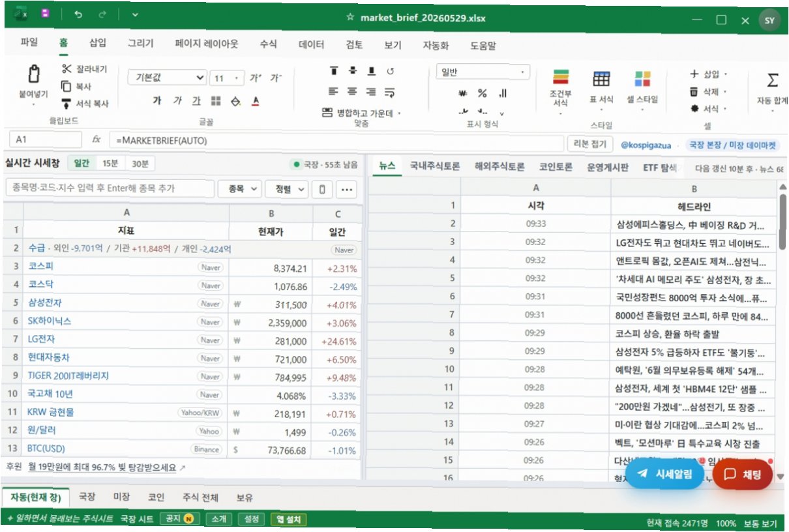Decrease font size with 가- icon
Screen dimensions: 789x532
point(276,78)
